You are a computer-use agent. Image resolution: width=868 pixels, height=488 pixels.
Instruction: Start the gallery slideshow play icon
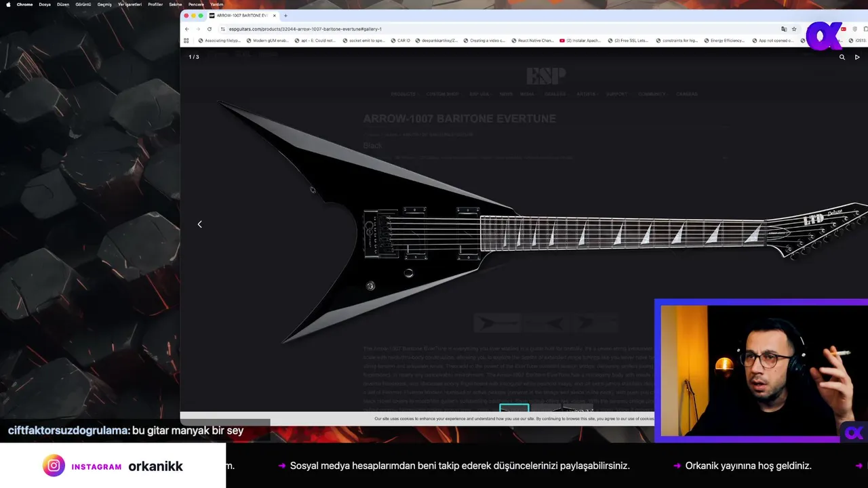tap(857, 57)
